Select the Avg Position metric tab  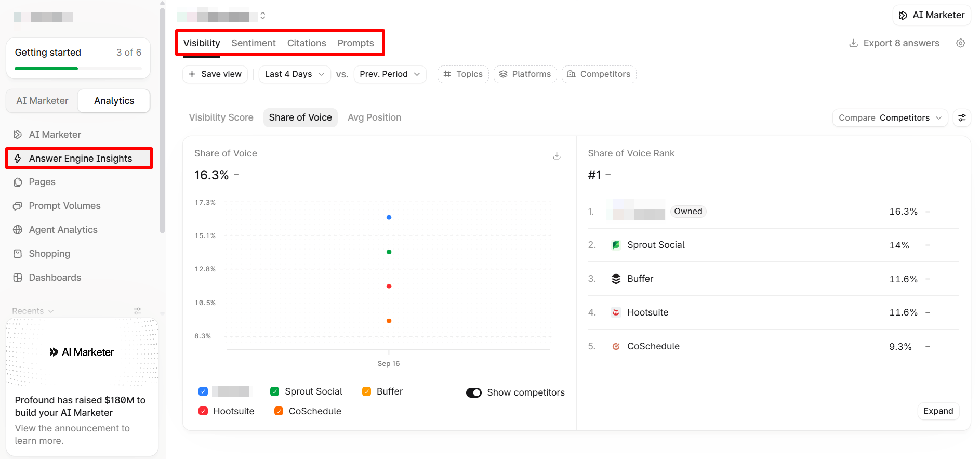click(374, 117)
